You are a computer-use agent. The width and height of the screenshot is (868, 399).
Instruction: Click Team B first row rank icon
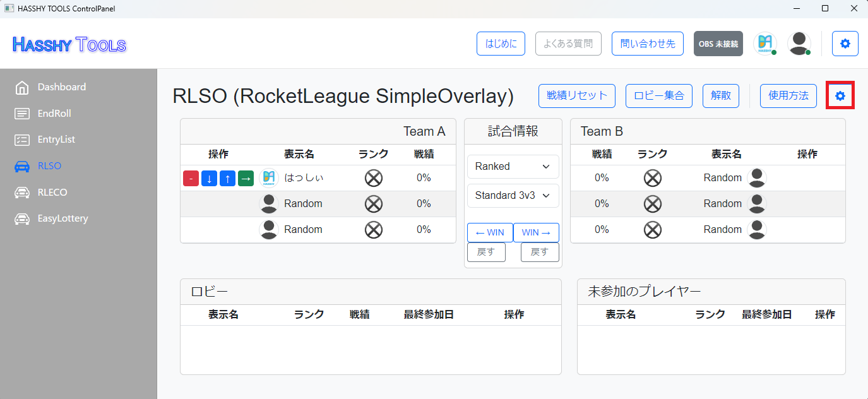(653, 178)
